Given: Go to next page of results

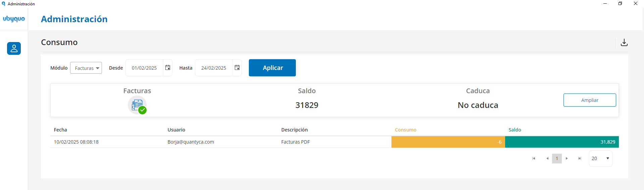Looking at the screenshot, I should (x=567, y=158).
